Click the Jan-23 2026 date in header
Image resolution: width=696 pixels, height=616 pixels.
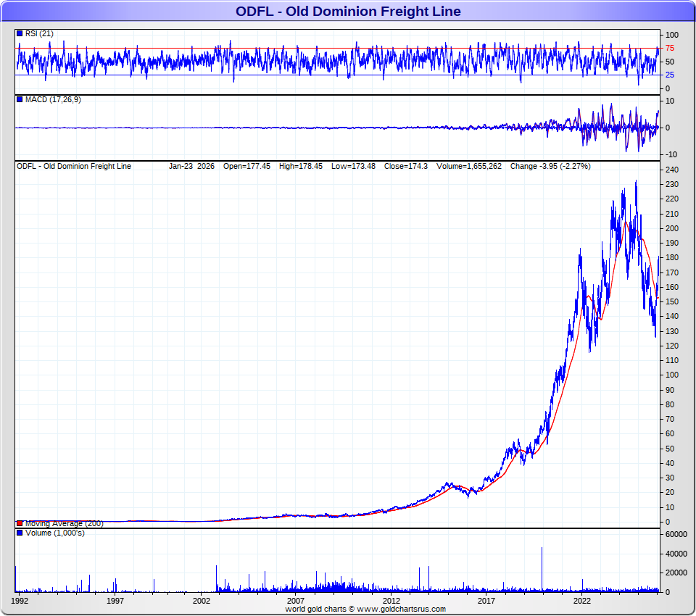191,166
